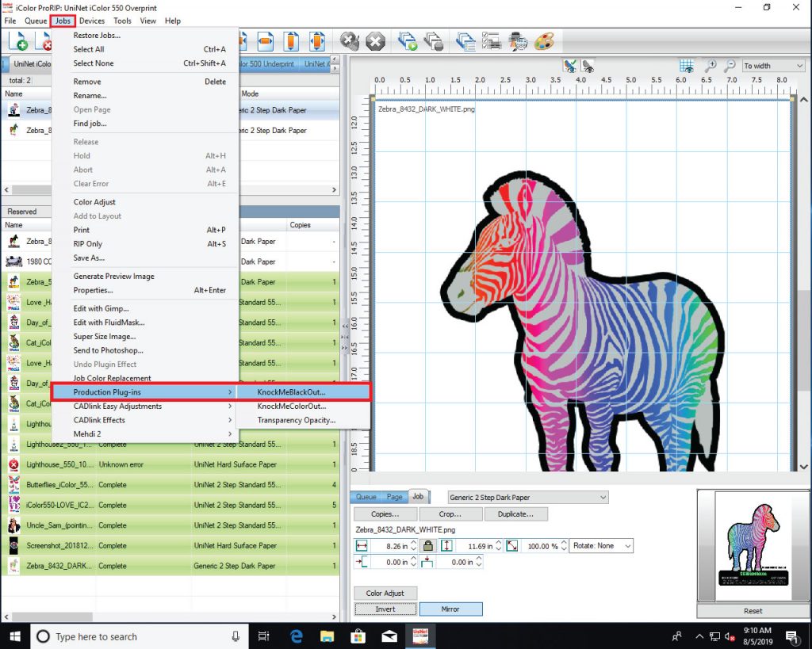The image size is (812, 649).
Task: Open the printer preview magnifier icon
Action: coord(518,41)
